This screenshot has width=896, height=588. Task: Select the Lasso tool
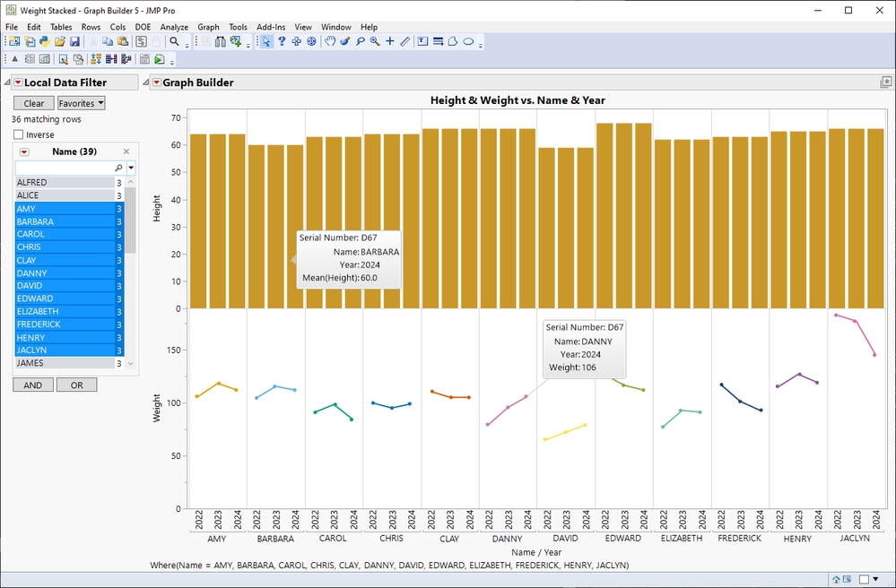360,42
